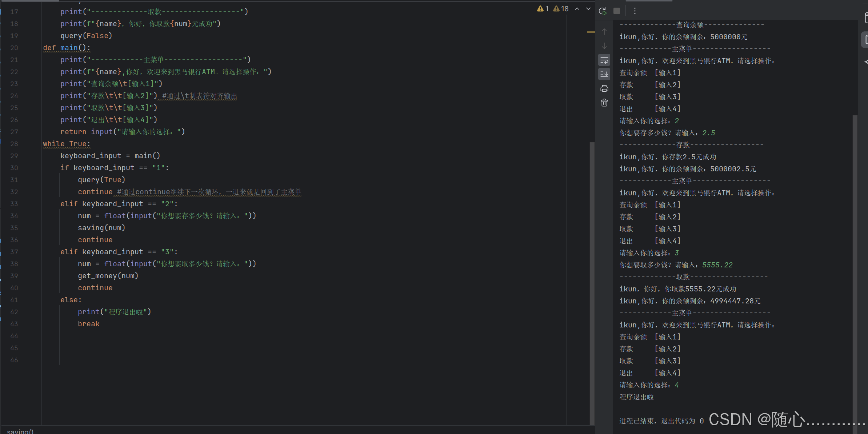Screen dimensions: 868x434
Task: Click 'while True:' statement in editor
Action: [67, 144]
